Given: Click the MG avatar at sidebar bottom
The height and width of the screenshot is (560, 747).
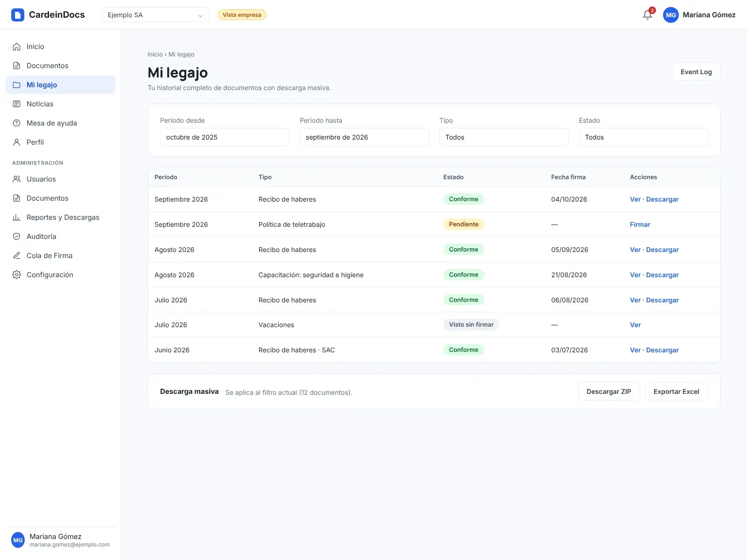Looking at the screenshot, I should (x=18, y=540).
